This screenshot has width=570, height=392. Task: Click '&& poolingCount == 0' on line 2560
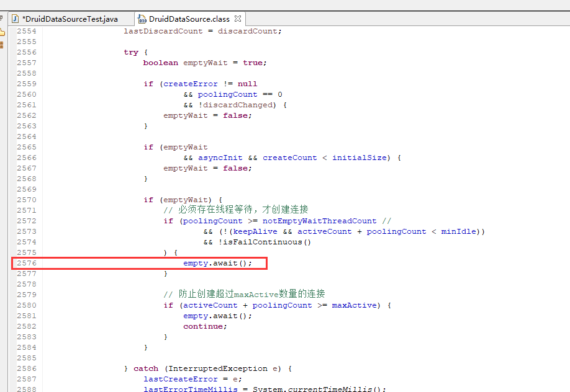click(233, 94)
